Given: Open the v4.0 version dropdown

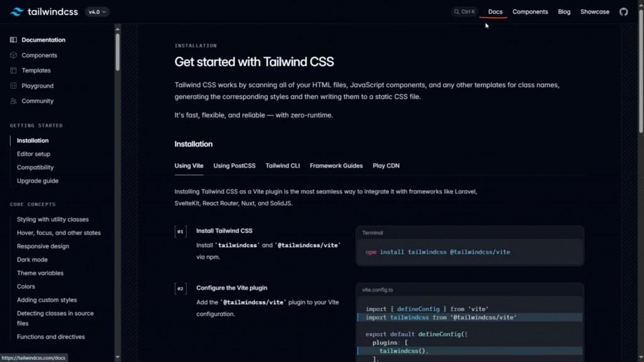Looking at the screenshot, I should pos(97,12).
